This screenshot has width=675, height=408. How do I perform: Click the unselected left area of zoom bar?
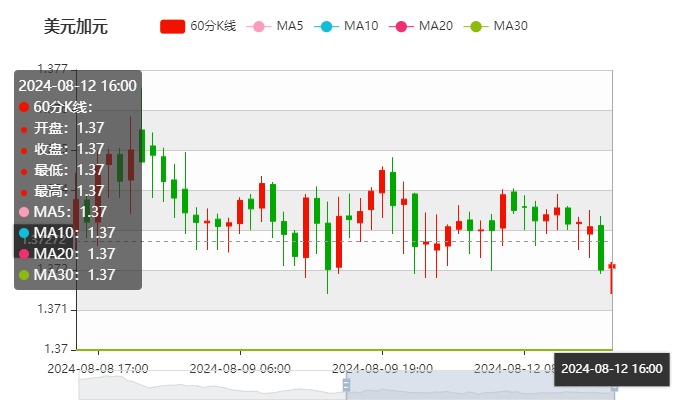(212, 385)
